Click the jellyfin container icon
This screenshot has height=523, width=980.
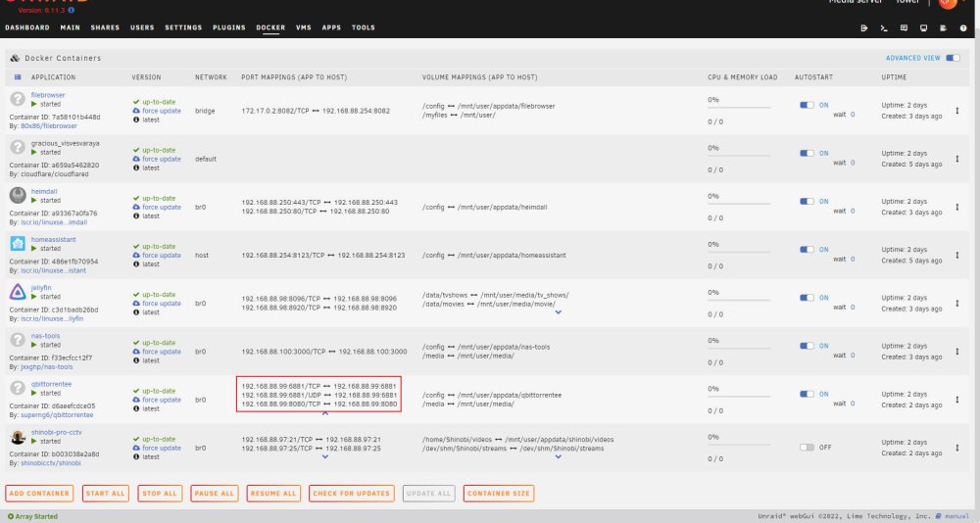[x=18, y=291]
